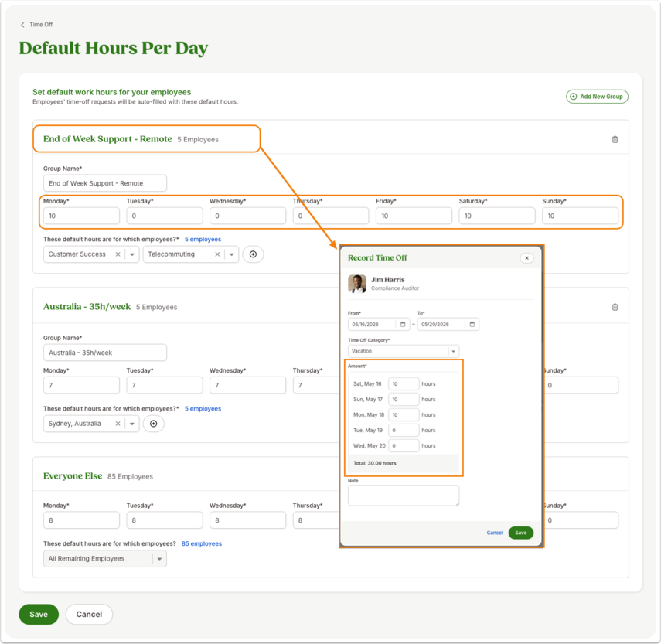This screenshot has height=644, width=661.
Task: Edit Sunday hours for Everyone Else
Action: click(581, 520)
